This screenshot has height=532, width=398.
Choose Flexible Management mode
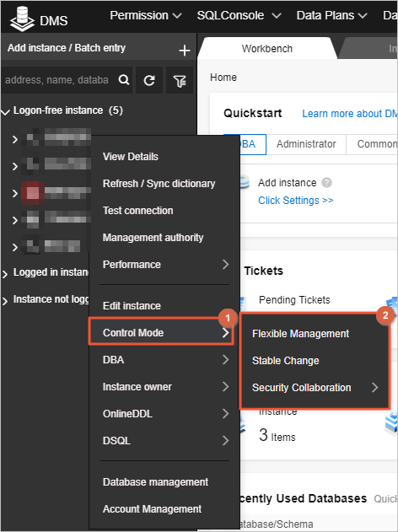tap(300, 334)
